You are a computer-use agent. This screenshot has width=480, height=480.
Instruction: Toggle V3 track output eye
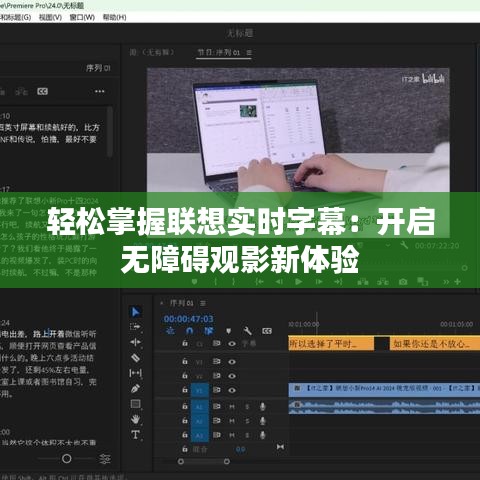point(232,362)
